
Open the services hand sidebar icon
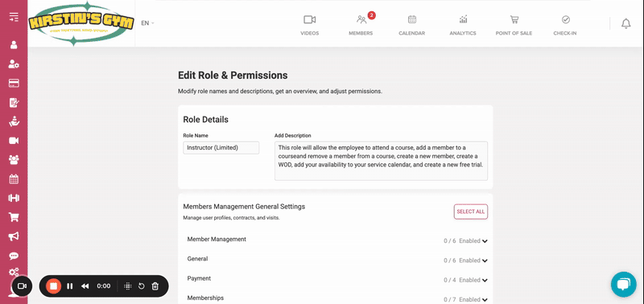click(14, 121)
